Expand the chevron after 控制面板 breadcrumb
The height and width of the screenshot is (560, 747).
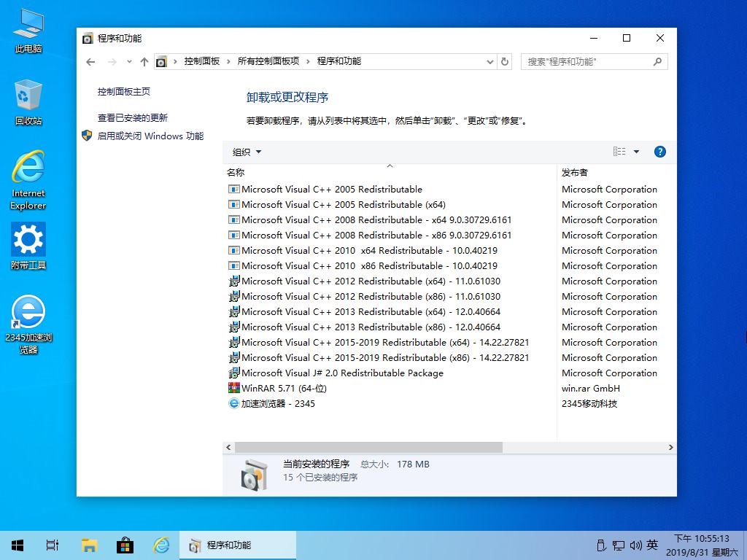[228, 61]
